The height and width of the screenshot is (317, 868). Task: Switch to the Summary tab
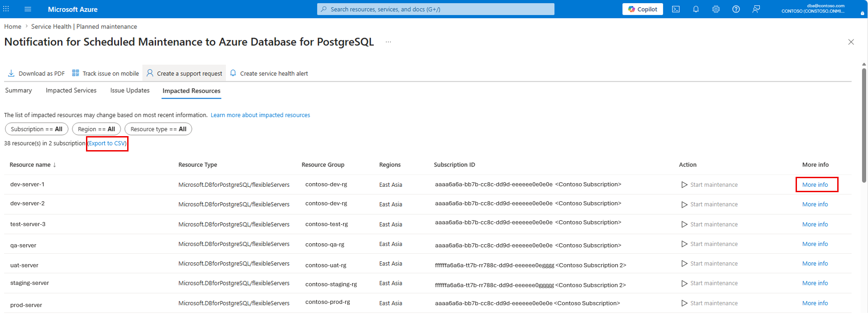point(19,90)
